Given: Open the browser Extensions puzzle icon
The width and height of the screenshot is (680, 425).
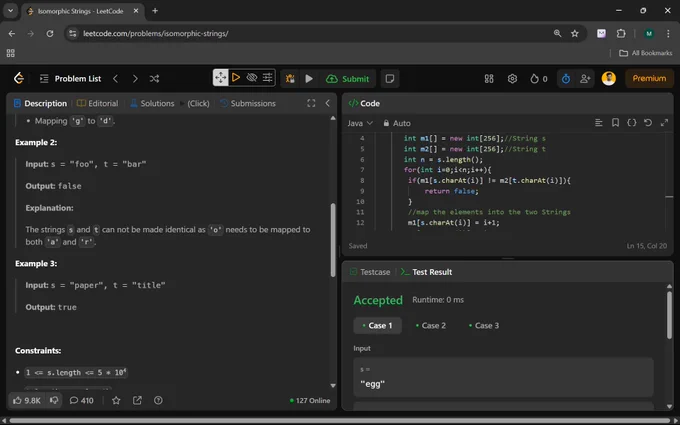Looking at the screenshot, I should (621, 33).
